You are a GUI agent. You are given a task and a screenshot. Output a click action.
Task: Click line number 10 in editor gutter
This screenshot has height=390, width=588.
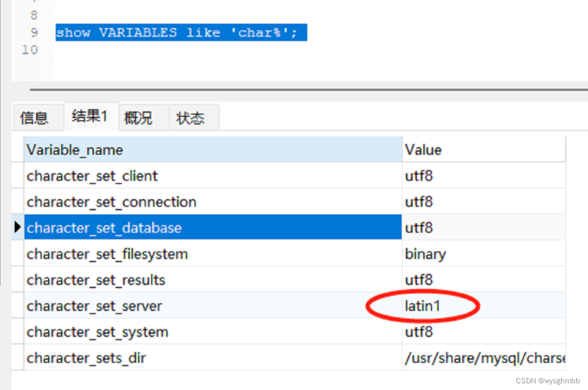30,50
